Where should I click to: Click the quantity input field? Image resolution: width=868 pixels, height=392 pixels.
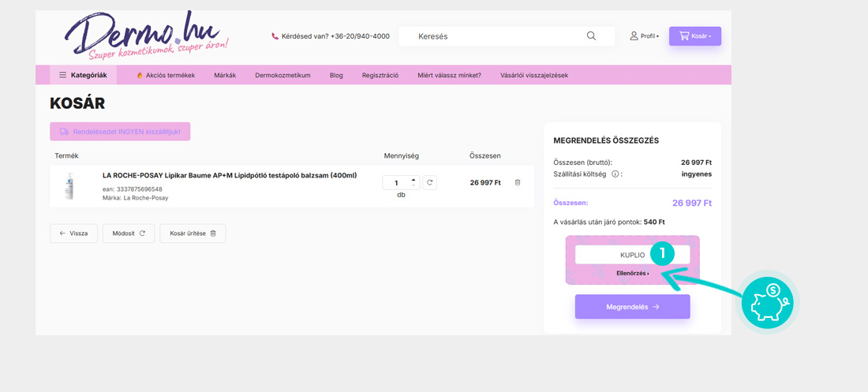(x=396, y=183)
